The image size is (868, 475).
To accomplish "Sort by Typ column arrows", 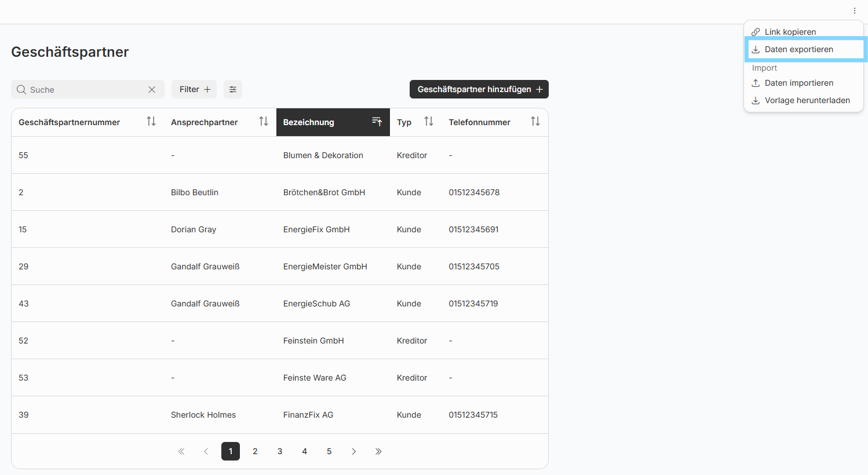I will click(429, 122).
